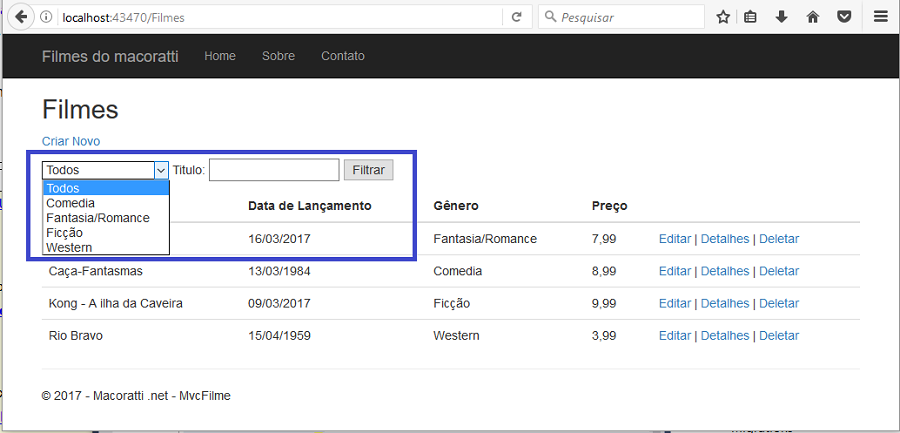
Task: Open the downloads arrow icon
Action: [x=781, y=17]
